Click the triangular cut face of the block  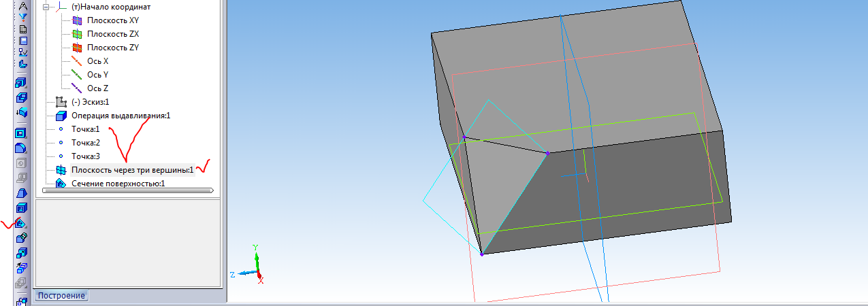pos(497,180)
